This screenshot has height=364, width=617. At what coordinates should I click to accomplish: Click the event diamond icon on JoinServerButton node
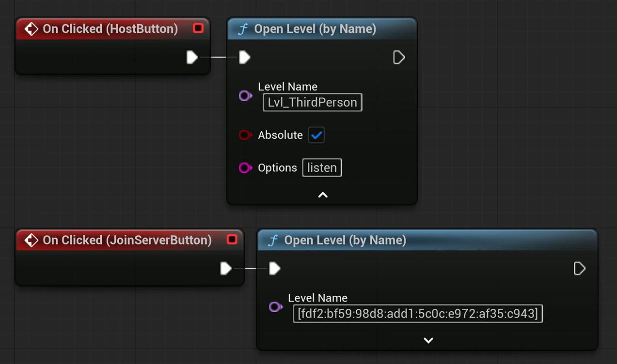32,240
